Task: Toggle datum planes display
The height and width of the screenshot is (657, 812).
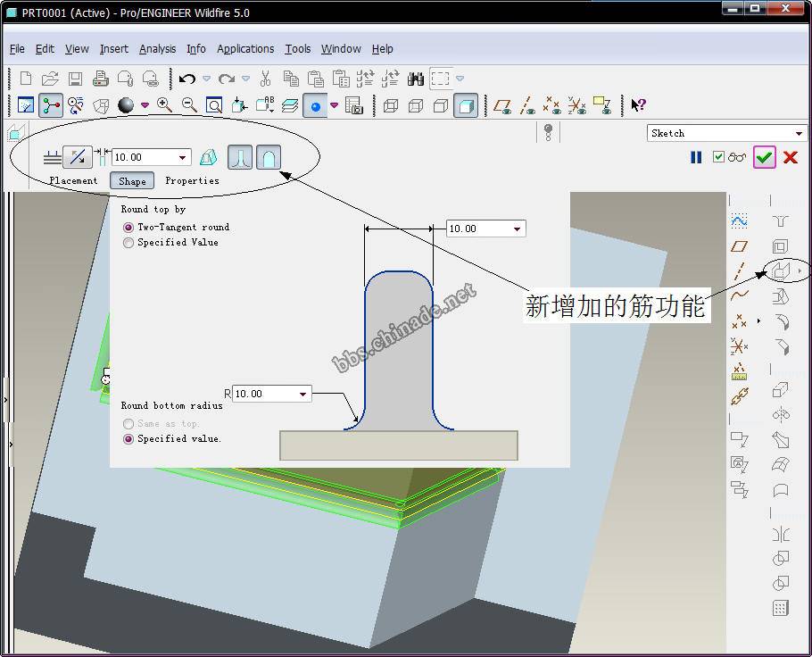Action: pos(501,105)
